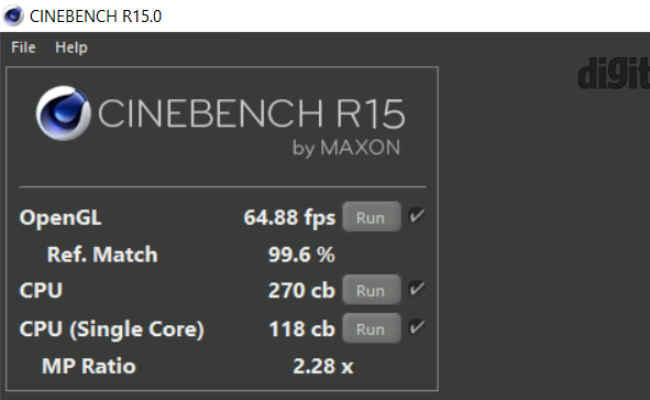This screenshot has height=400, width=650.
Task: Select the 2.28 x MP ratio value
Action: [x=323, y=366]
